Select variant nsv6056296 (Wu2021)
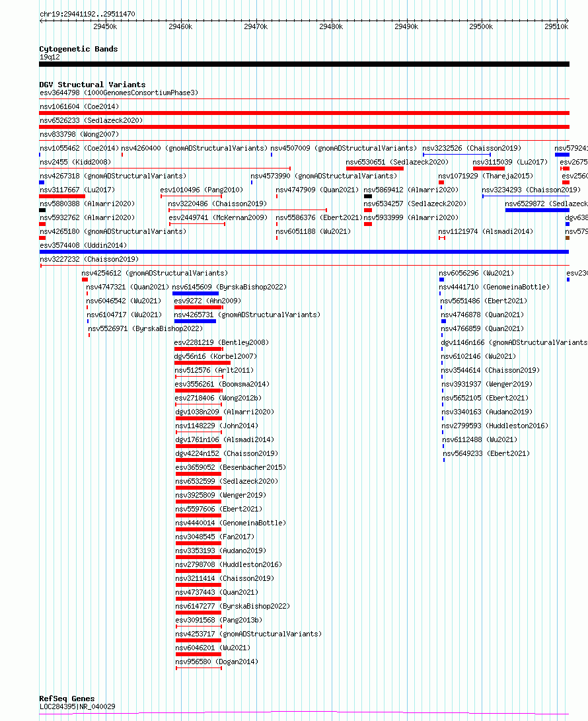Viewport: 588px width, 721px height. pyautogui.click(x=476, y=273)
